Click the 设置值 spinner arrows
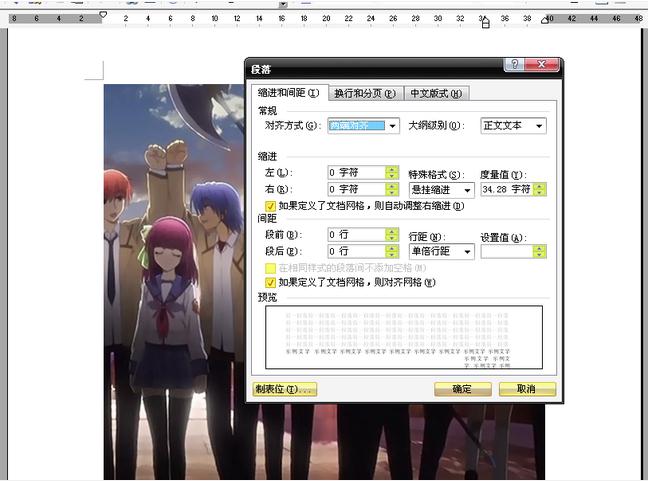Image resolution: width=648 pixels, height=481 pixels. click(540, 251)
